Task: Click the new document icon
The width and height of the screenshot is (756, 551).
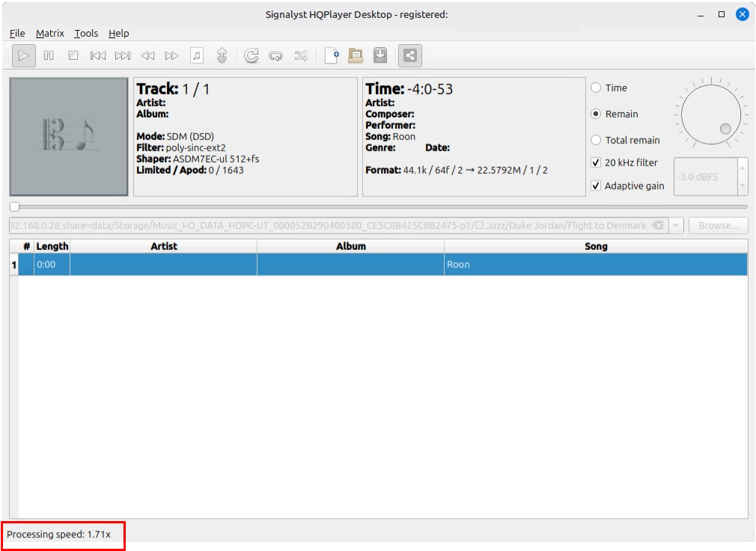Action: tap(332, 56)
